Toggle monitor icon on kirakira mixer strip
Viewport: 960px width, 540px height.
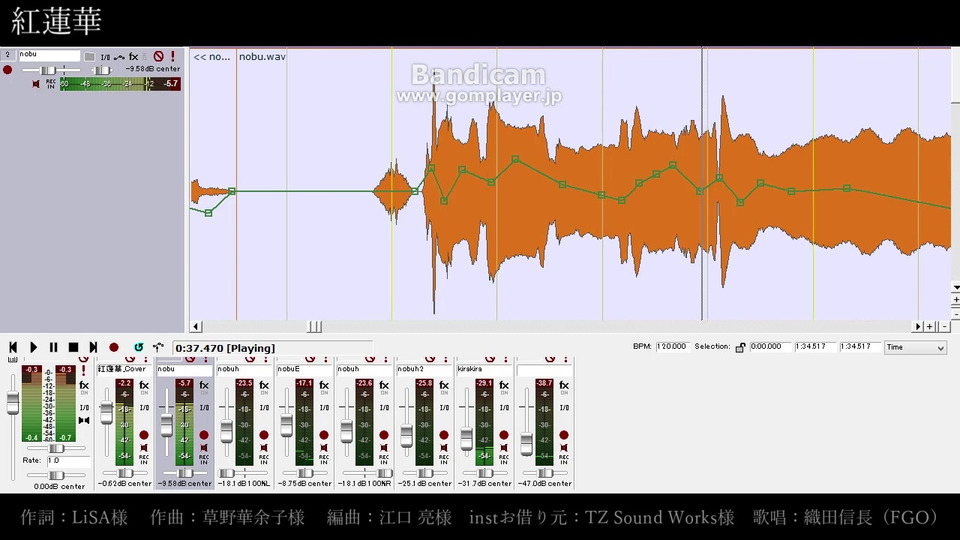click(x=504, y=448)
